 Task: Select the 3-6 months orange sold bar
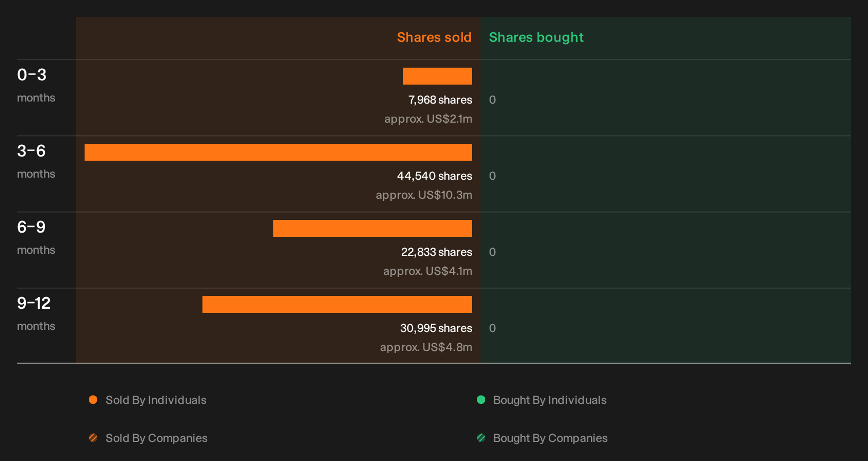tap(278, 152)
